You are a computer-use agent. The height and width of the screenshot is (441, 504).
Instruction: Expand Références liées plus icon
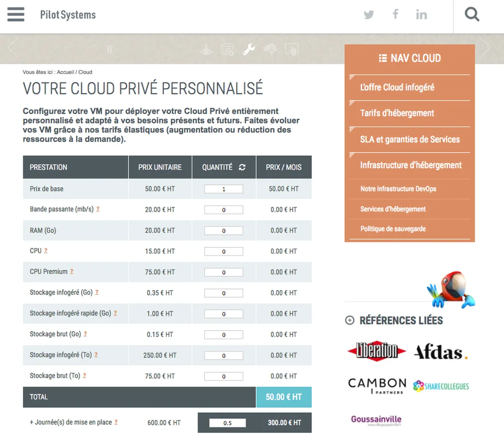[x=349, y=320]
